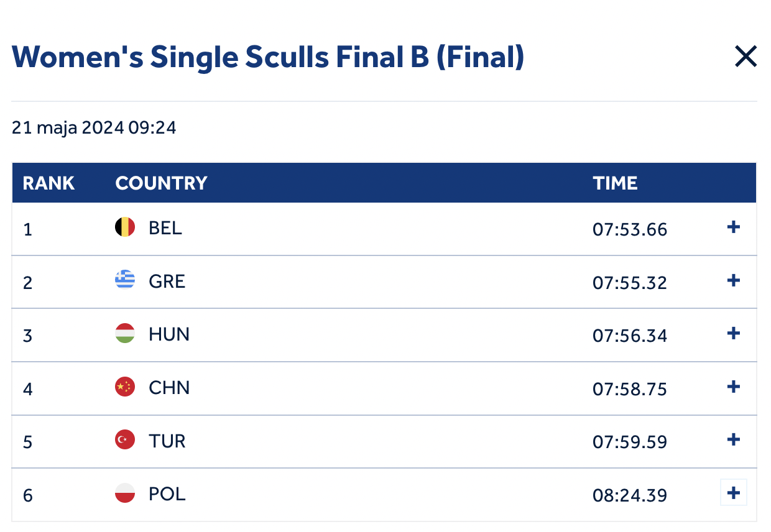Click the Women's Single Sculls Final B title

[x=268, y=57]
